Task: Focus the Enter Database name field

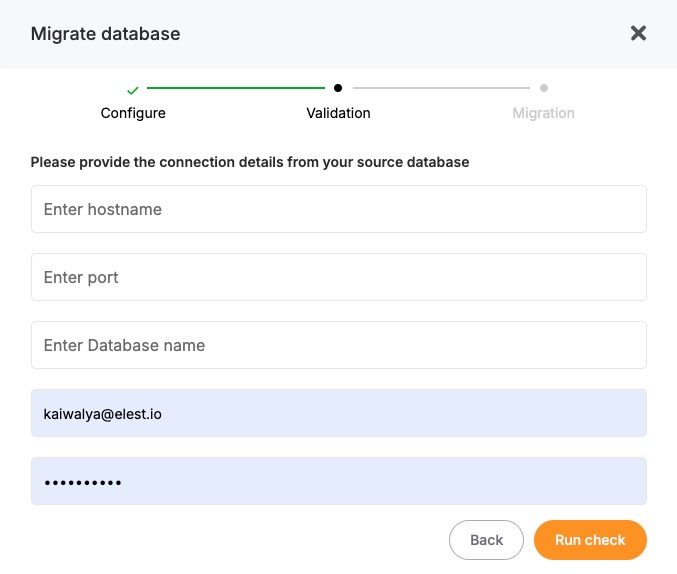Action: [x=338, y=345]
